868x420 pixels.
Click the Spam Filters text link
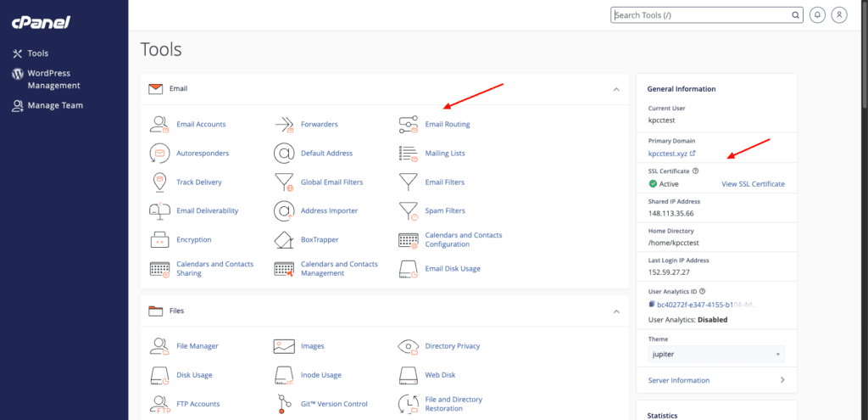tap(445, 210)
